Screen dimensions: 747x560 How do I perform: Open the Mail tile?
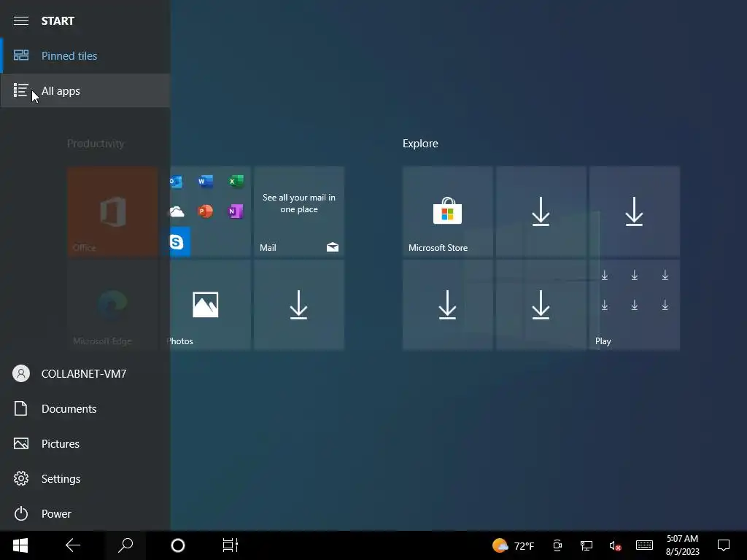299,211
